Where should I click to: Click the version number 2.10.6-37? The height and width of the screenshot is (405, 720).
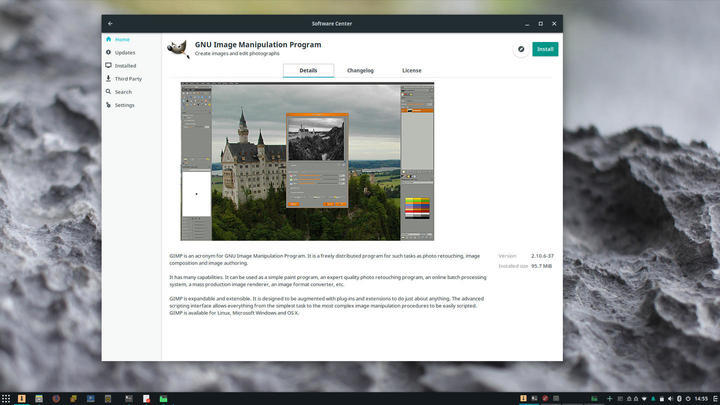(x=542, y=256)
